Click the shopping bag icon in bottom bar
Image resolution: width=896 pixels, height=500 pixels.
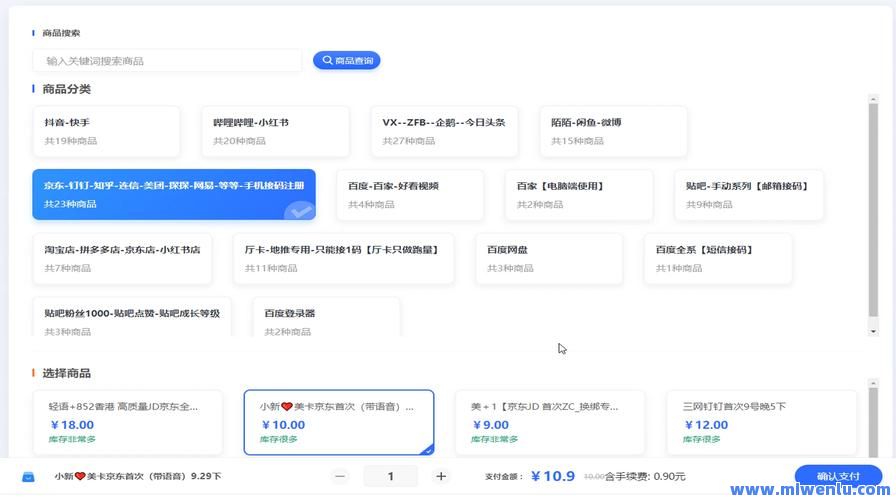(x=28, y=477)
